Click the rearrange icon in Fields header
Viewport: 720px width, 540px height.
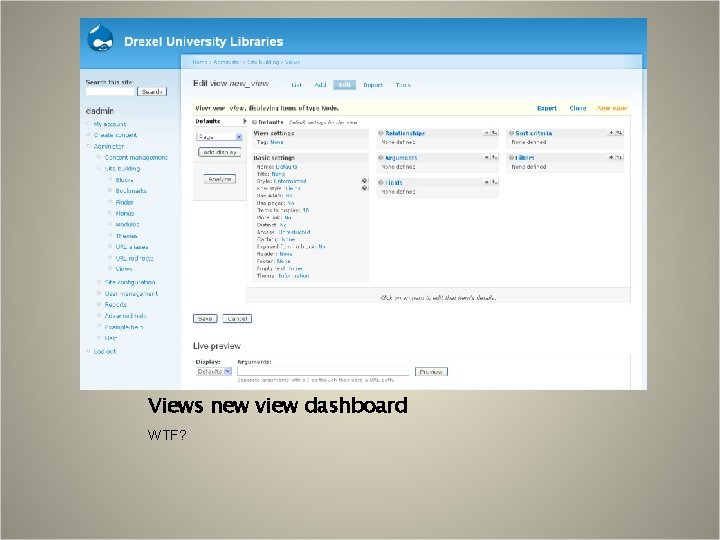tap(494, 182)
